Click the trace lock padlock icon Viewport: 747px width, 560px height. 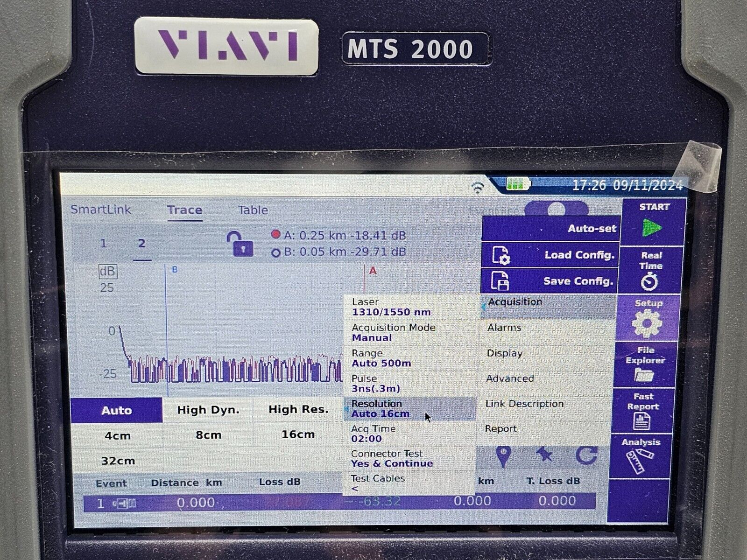240,244
